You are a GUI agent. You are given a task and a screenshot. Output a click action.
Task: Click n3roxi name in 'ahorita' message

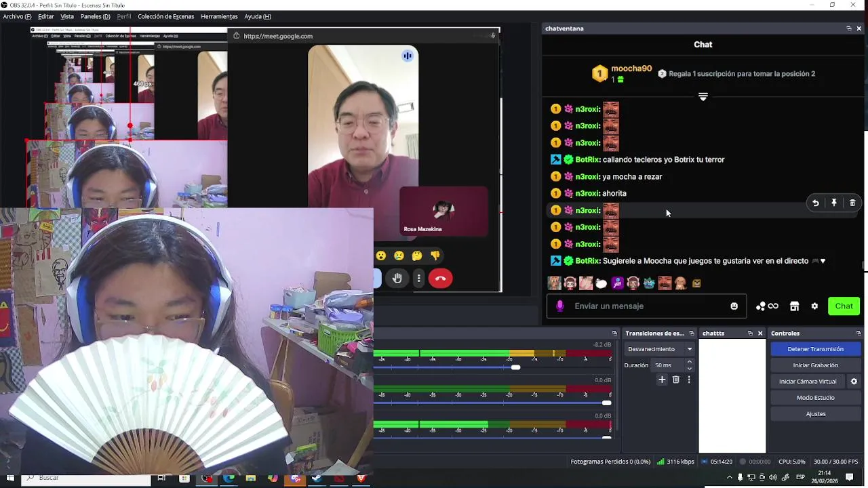coord(587,194)
